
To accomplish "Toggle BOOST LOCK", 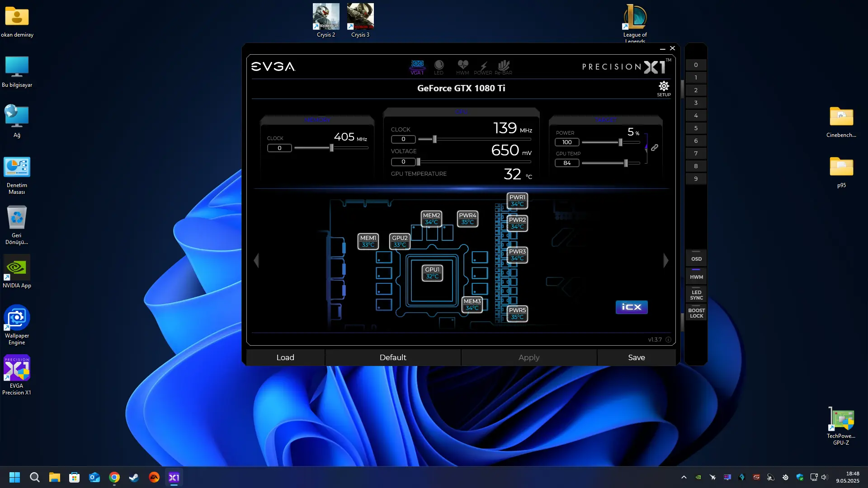I will tap(696, 313).
